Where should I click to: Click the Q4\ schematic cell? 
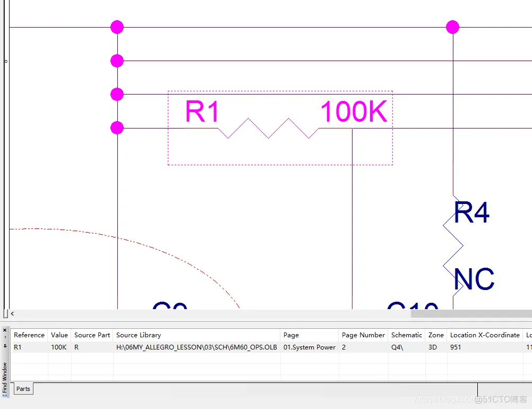[407, 347]
